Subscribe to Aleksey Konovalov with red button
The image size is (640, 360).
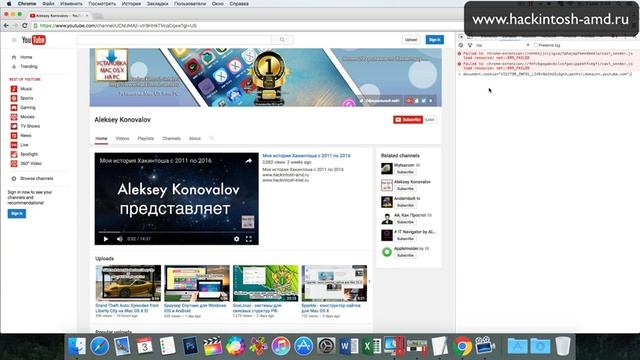407,120
